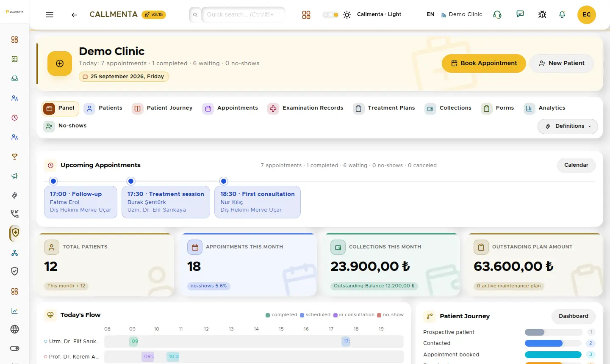Select the Panel tab
Image resolution: width=610 pixels, height=364 pixels.
(x=61, y=108)
